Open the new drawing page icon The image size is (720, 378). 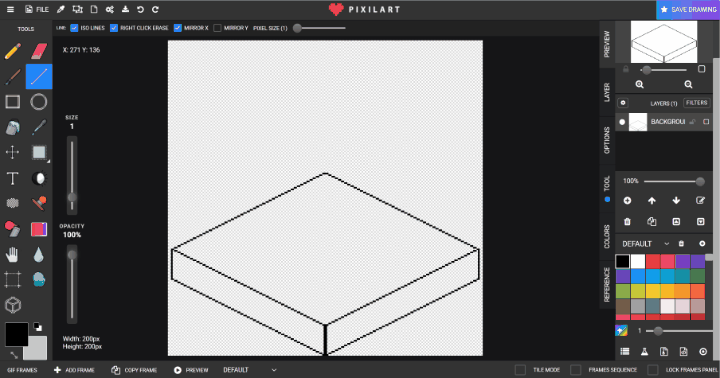(x=94, y=9)
